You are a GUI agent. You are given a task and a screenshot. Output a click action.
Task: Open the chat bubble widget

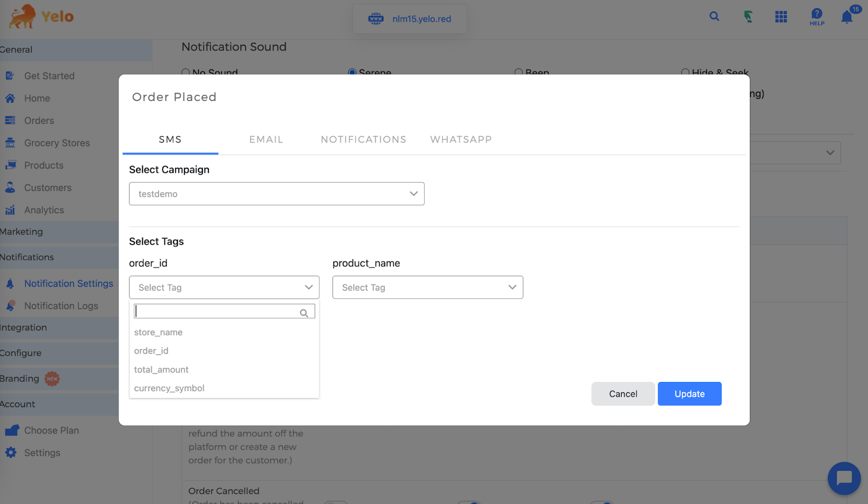[844, 479]
